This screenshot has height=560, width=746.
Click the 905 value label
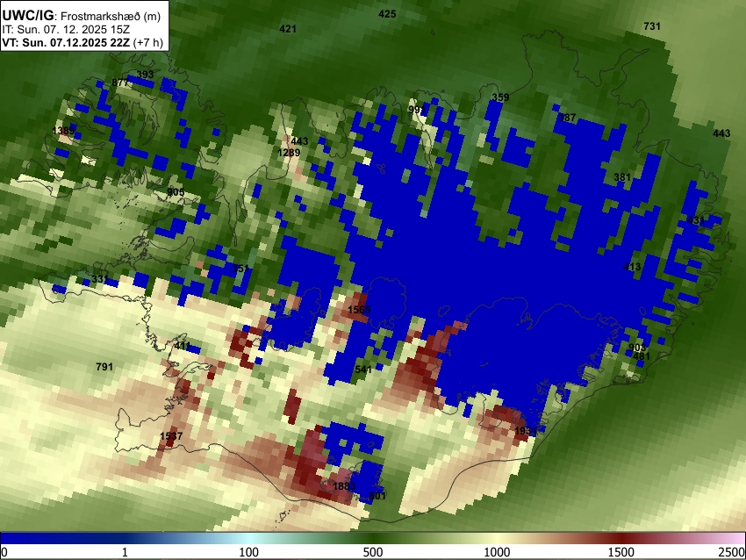tap(176, 192)
